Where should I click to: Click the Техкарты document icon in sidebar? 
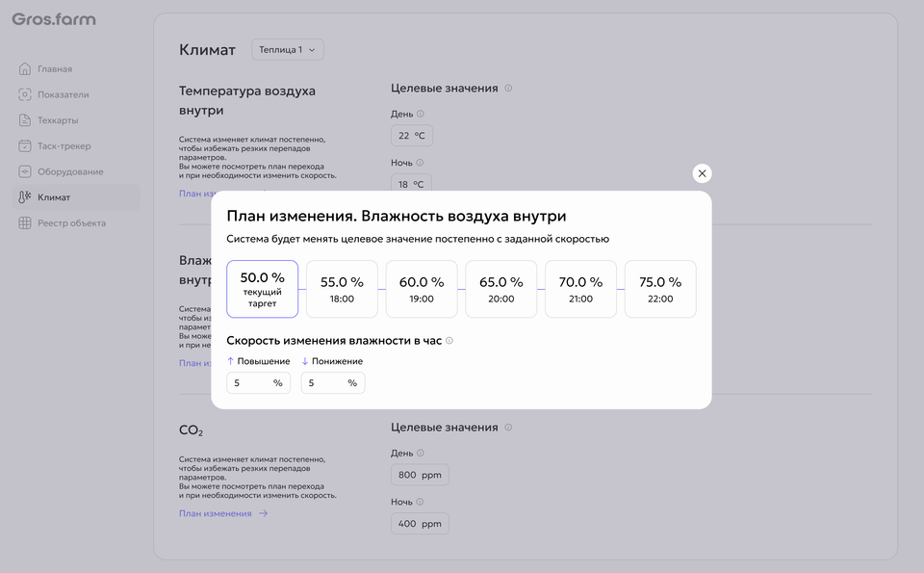25,120
